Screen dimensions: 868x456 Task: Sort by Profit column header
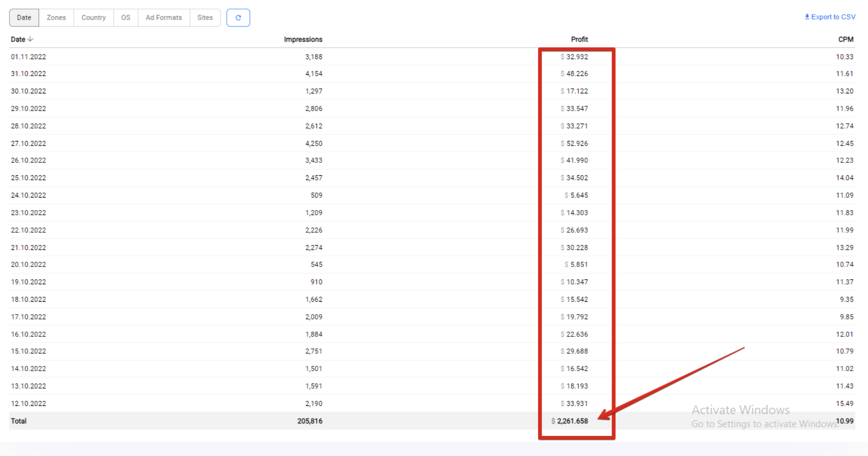coord(579,39)
